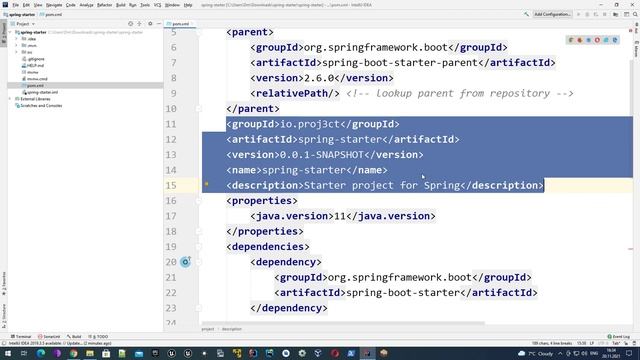
Task: Click the weather Cloudy widget in taskbar
Action: 536,353
